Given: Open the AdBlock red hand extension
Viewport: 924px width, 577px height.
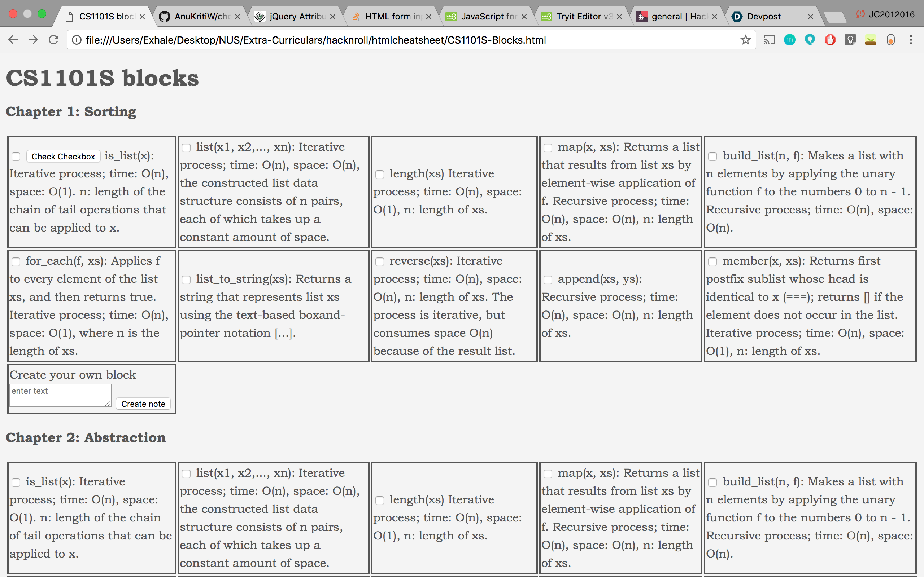Looking at the screenshot, I should pyautogui.click(x=830, y=40).
